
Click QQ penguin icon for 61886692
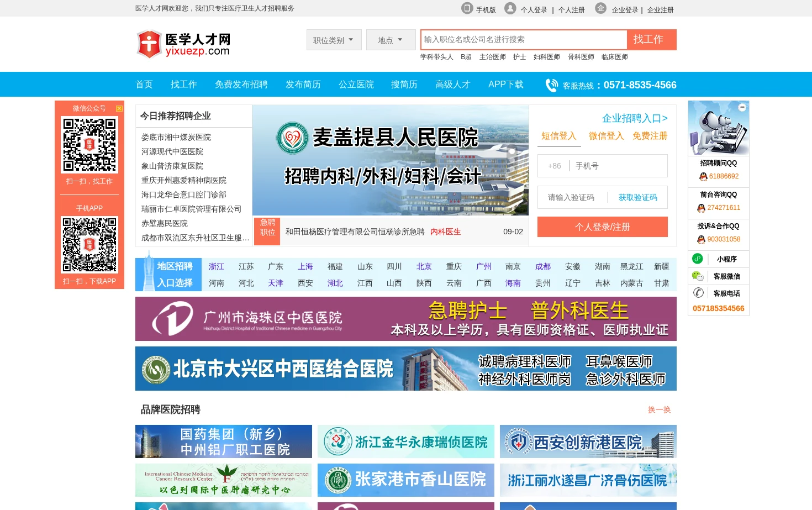pos(703,177)
